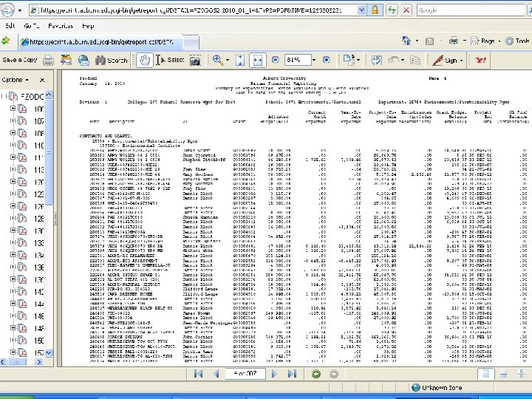Open the Page menu button

coord(485,41)
